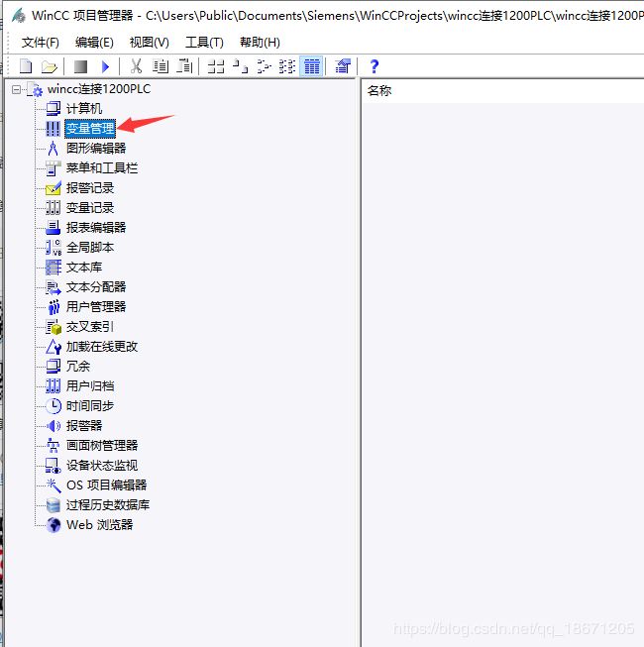The height and width of the screenshot is (647, 644).
Task: Click the 全局脚本 script icon
Action: tap(54, 247)
